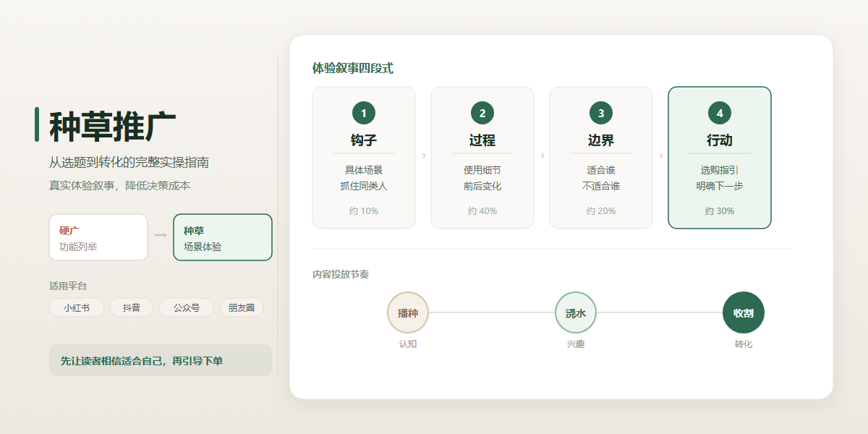Image resolution: width=868 pixels, height=434 pixels.
Task: Select the 抖音 platform tag
Action: pyautogui.click(x=132, y=307)
